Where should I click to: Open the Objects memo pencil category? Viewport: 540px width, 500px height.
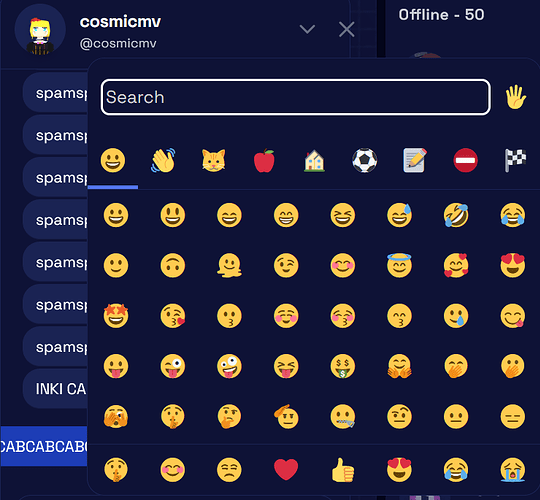415,160
